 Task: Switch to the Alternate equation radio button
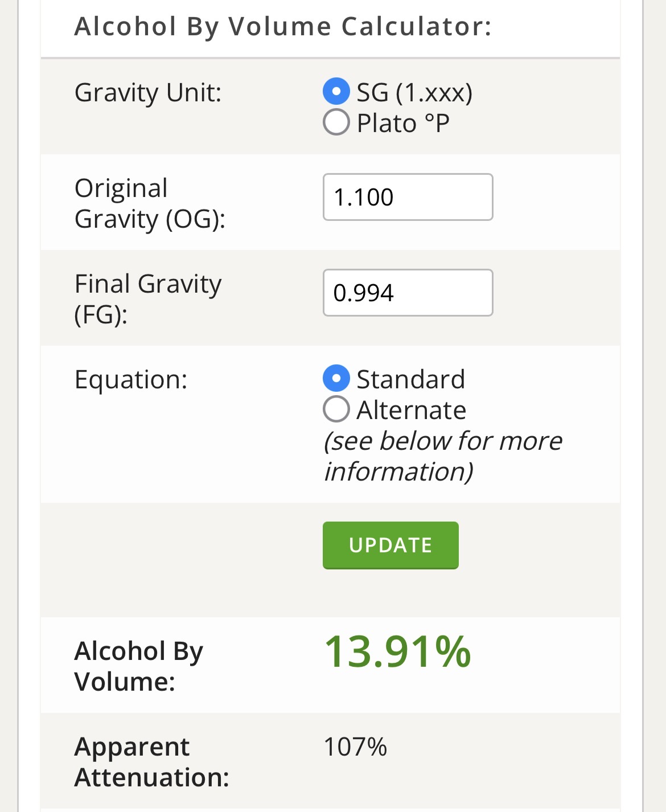(336, 409)
